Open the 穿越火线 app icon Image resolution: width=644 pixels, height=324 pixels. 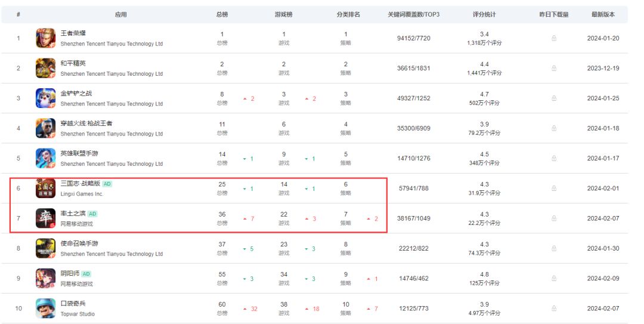(45, 128)
